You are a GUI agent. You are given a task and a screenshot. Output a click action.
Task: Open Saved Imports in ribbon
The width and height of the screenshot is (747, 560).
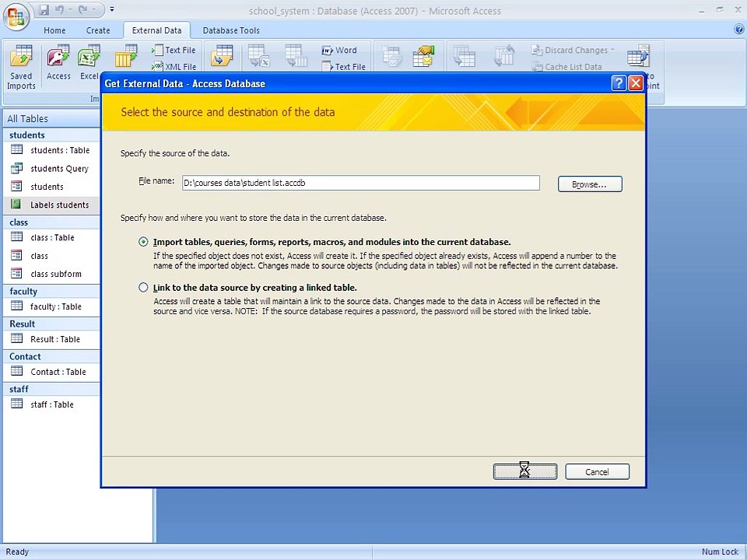(x=21, y=67)
